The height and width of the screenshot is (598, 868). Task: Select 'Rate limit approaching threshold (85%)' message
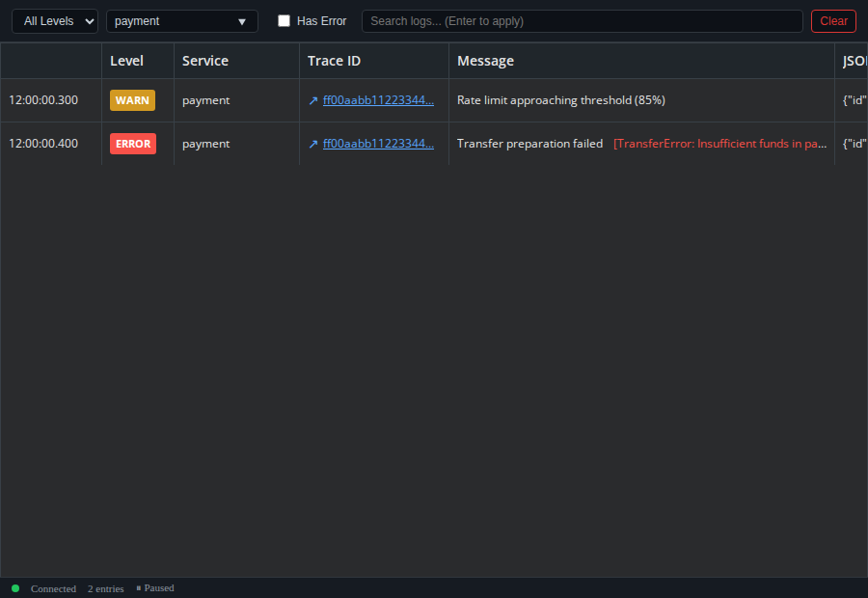(560, 100)
